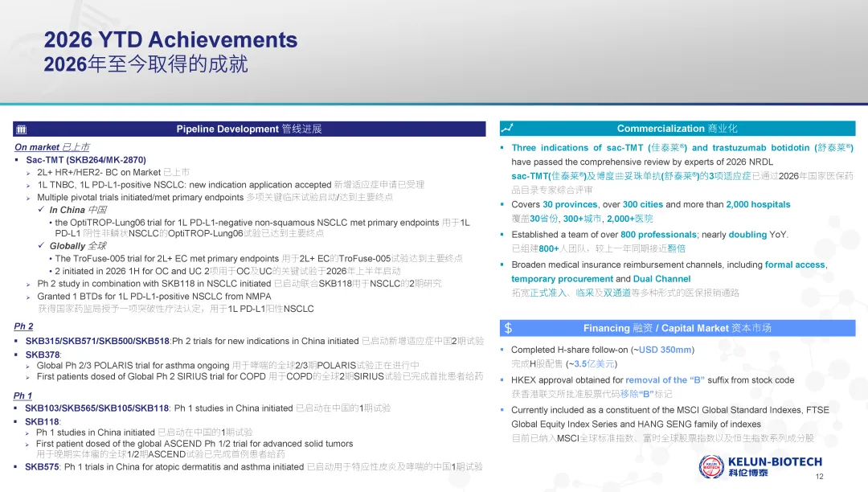Image resolution: width=868 pixels, height=492 pixels.
Task: Click the pipeline icon beside Pipeline Development
Action: point(22,129)
